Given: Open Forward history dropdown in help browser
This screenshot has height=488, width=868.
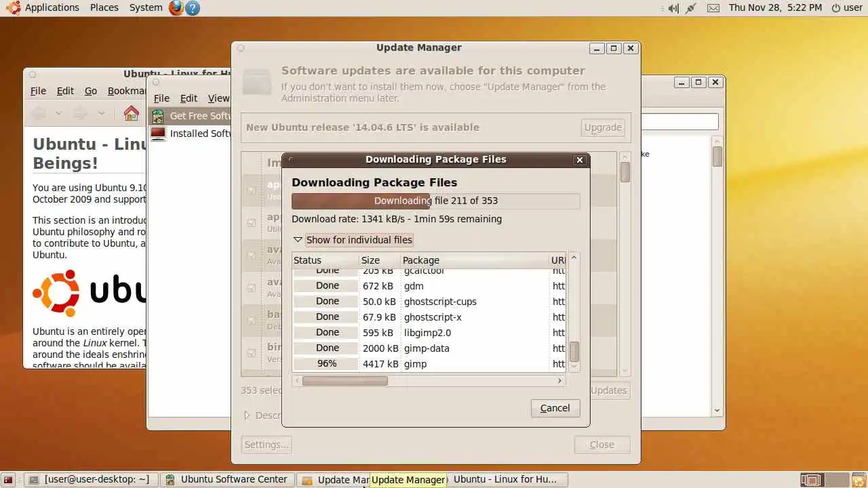Looking at the screenshot, I should [x=101, y=113].
